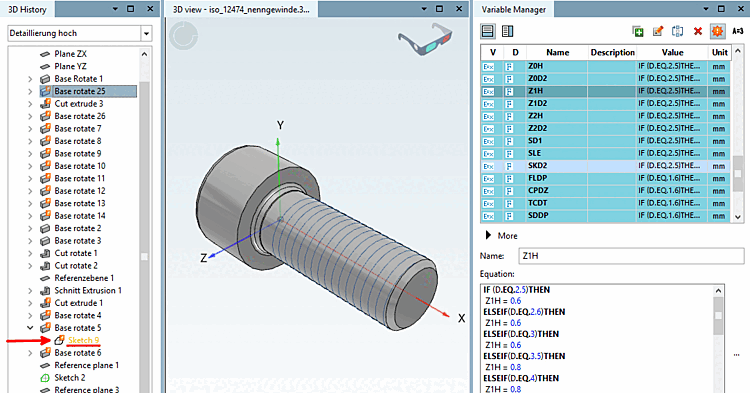The image size is (750, 393).
Task: Click the red X delete variable icon
Action: tap(698, 32)
